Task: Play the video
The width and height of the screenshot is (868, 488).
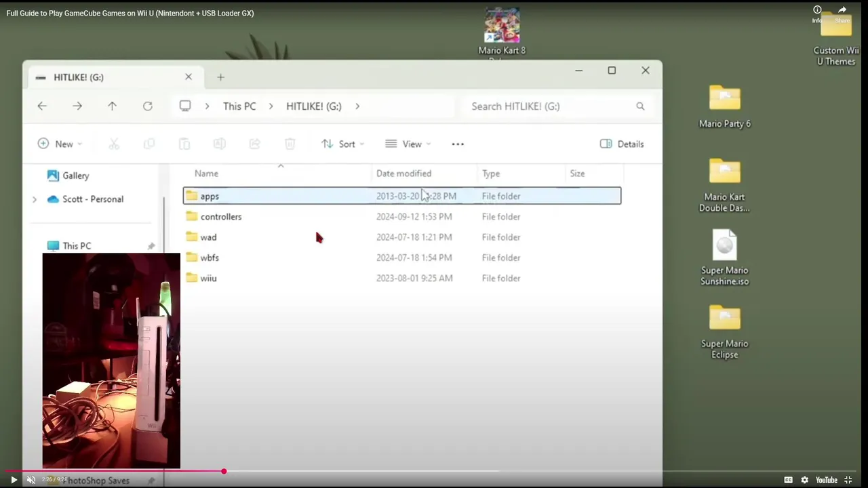Action: (x=13, y=480)
